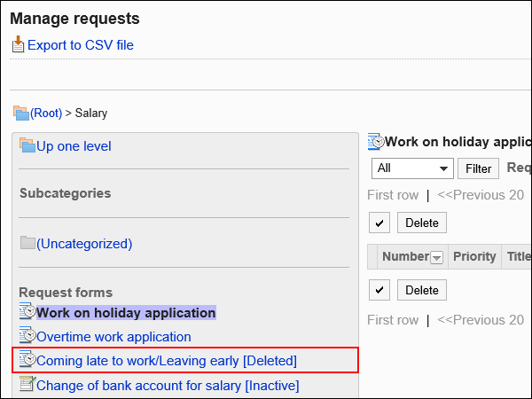Screen dimensions: 532x399
Task: Open Overtime work application form
Action: click(x=113, y=337)
